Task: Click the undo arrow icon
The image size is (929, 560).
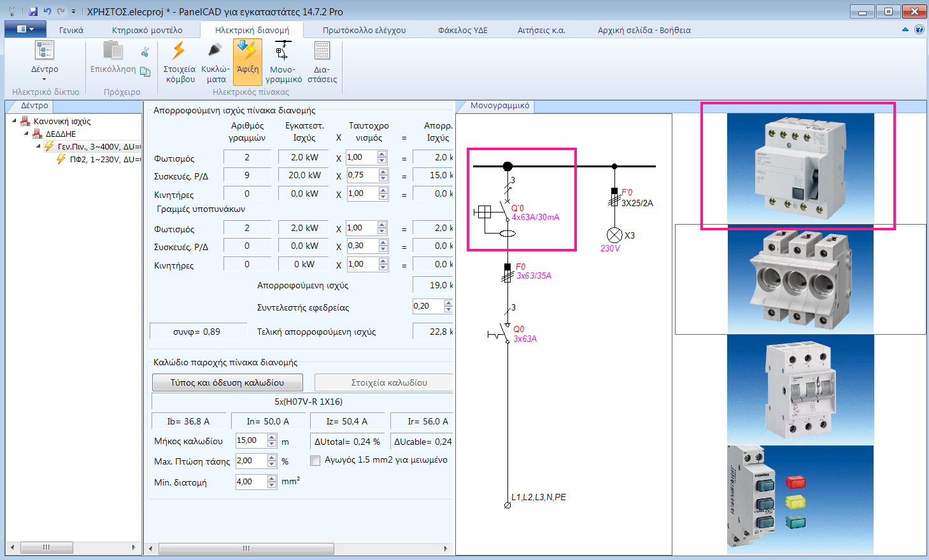Action: [47, 11]
